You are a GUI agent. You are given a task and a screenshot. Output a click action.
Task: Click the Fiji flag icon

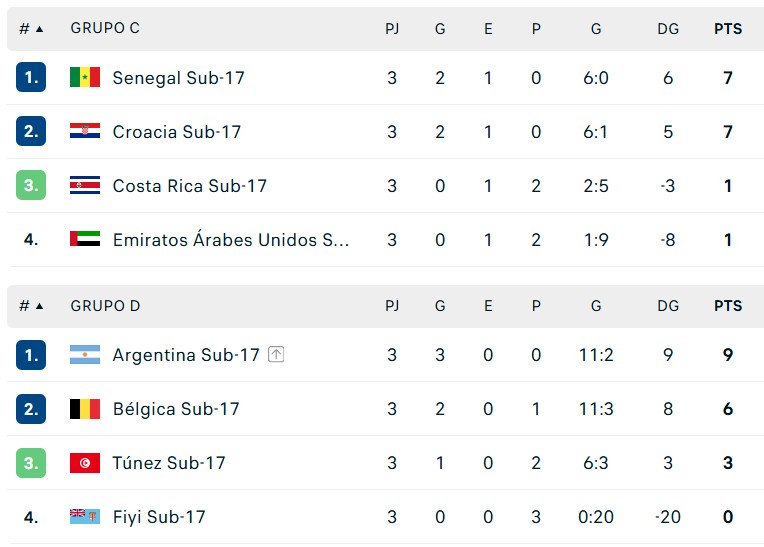[x=85, y=517]
